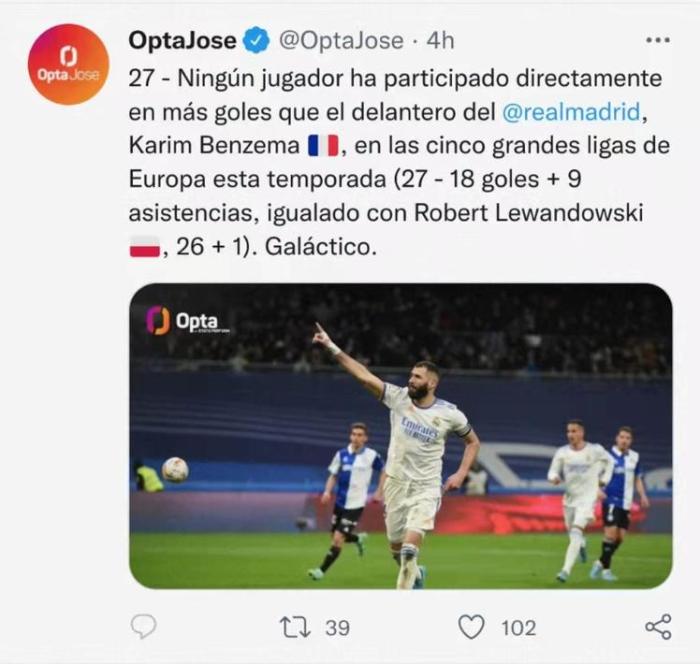View the 39 retweets count
This screenshot has height=664, width=700.
pyautogui.click(x=337, y=627)
